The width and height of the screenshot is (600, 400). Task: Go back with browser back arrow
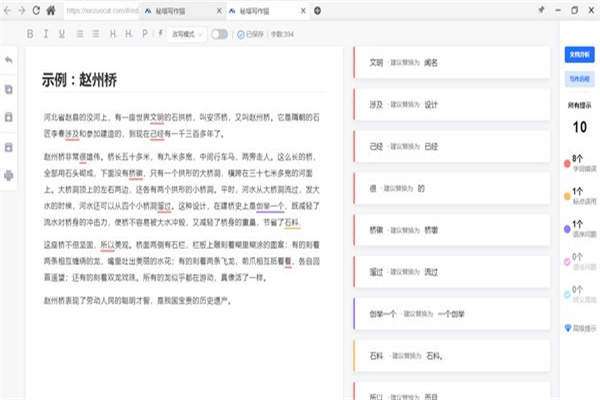tap(7, 11)
